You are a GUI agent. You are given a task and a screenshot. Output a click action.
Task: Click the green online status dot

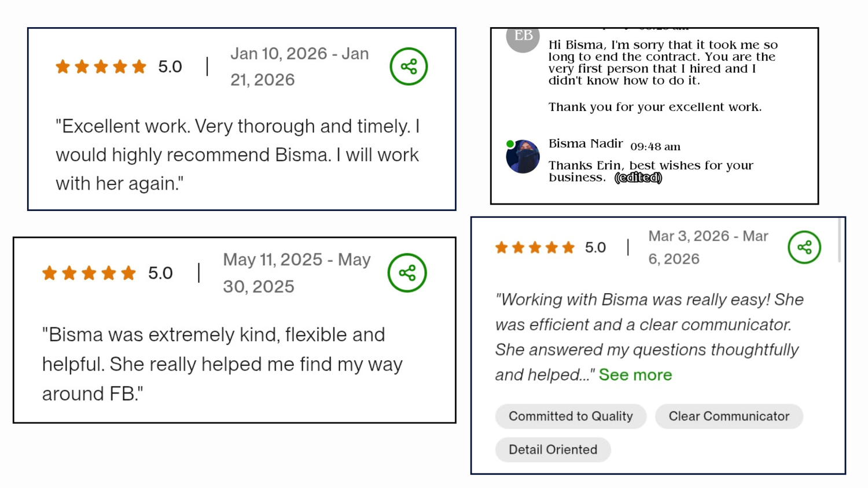[x=510, y=144]
